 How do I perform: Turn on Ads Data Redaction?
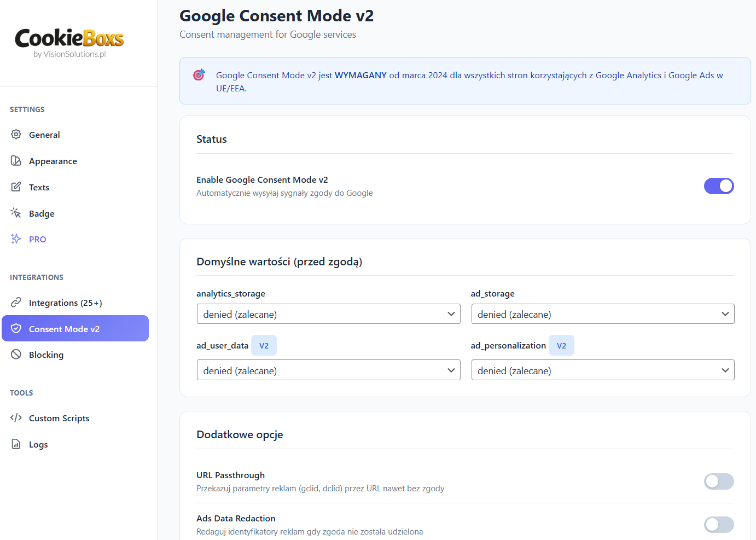coord(719,525)
